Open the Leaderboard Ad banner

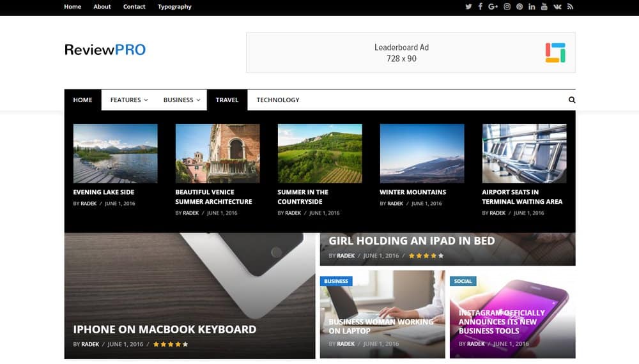pyautogui.click(x=410, y=52)
